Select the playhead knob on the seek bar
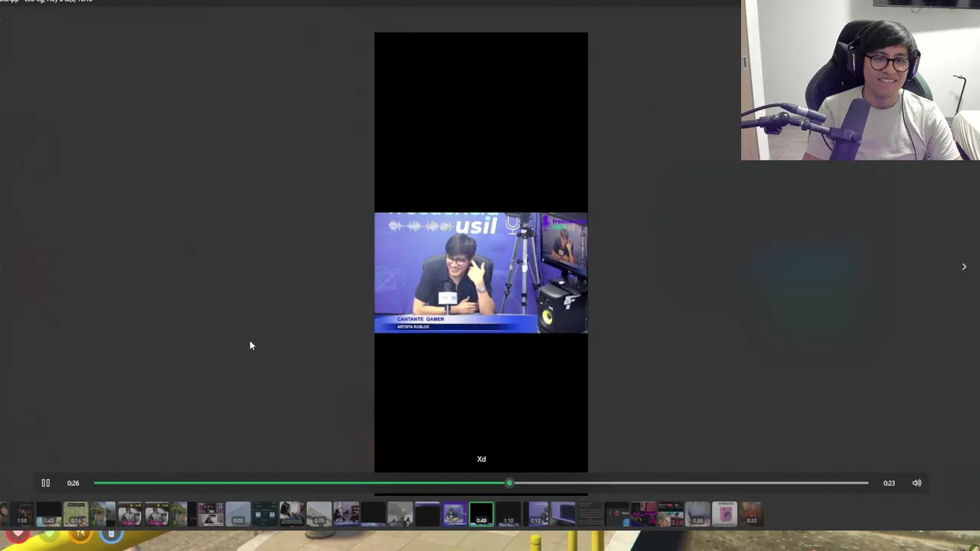The width and height of the screenshot is (980, 551). pyautogui.click(x=509, y=483)
